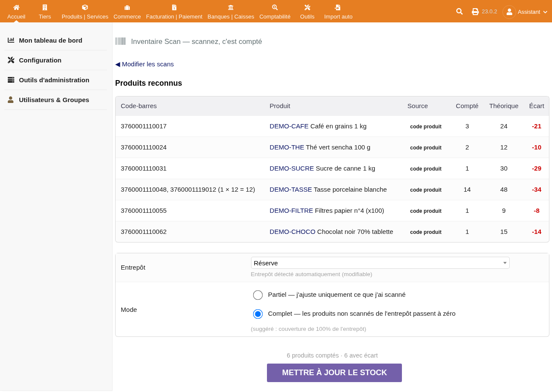
Task: Click the Compté column header
Action: coord(467,106)
